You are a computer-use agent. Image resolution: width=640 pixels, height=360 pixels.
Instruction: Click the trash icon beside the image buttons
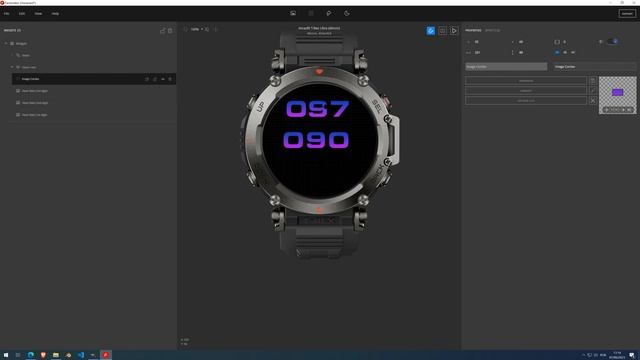[x=593, y=81]
